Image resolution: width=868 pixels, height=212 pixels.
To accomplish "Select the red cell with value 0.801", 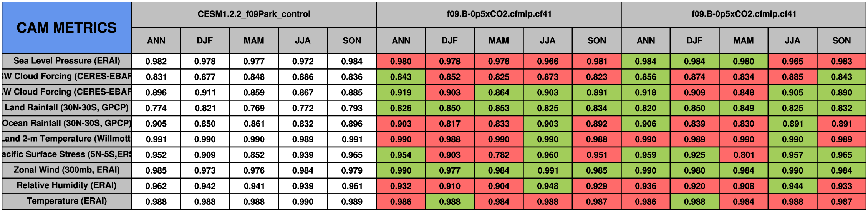I will (x=743, y=155).
